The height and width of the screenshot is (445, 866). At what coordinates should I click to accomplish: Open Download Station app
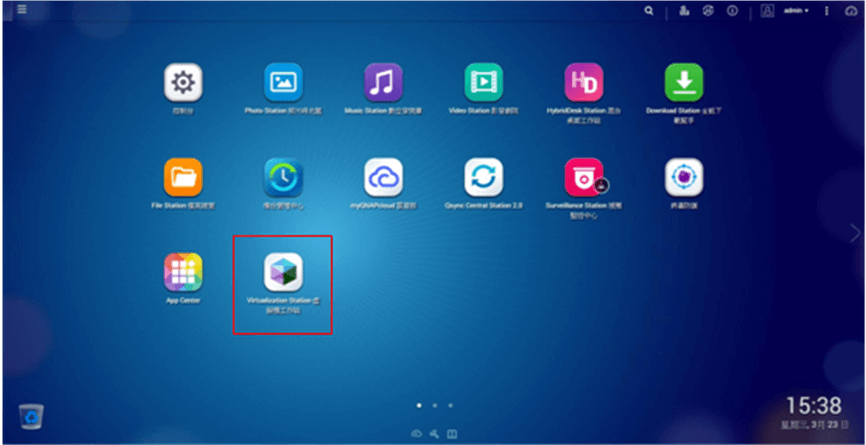click(x=684, y=81)
